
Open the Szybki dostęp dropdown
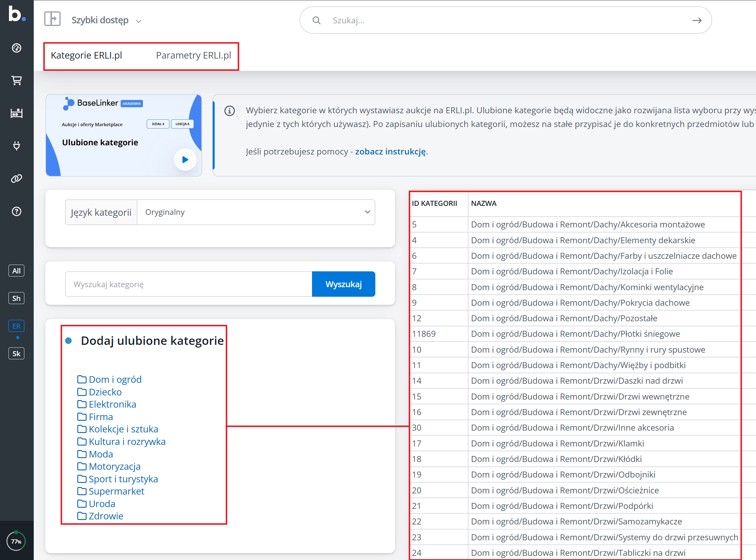(x=106, y=20)
